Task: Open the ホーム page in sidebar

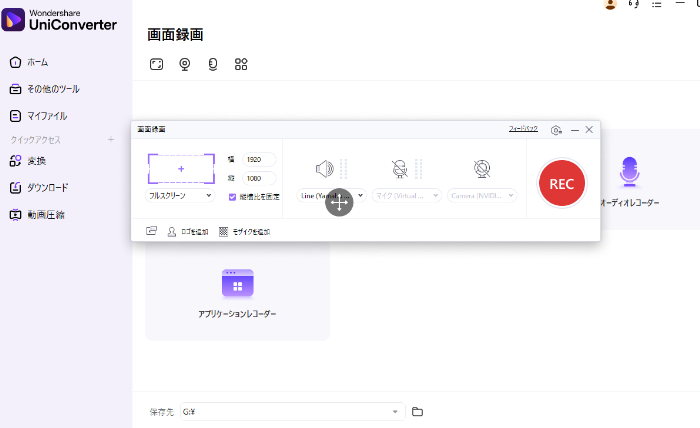Action: [x=38, y=62]
